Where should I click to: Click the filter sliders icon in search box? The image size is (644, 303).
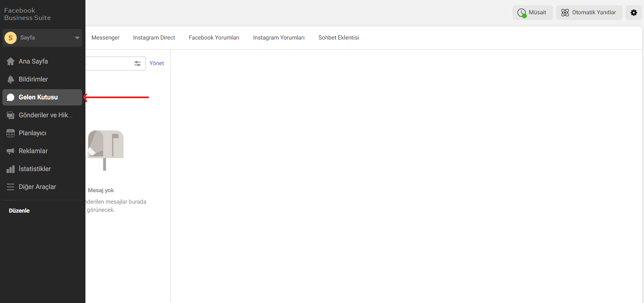138,64
